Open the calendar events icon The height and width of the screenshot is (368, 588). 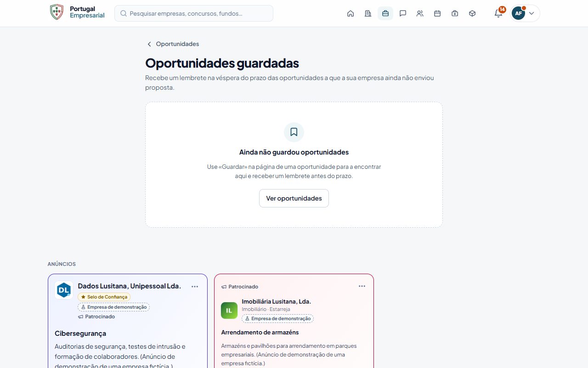437,13
